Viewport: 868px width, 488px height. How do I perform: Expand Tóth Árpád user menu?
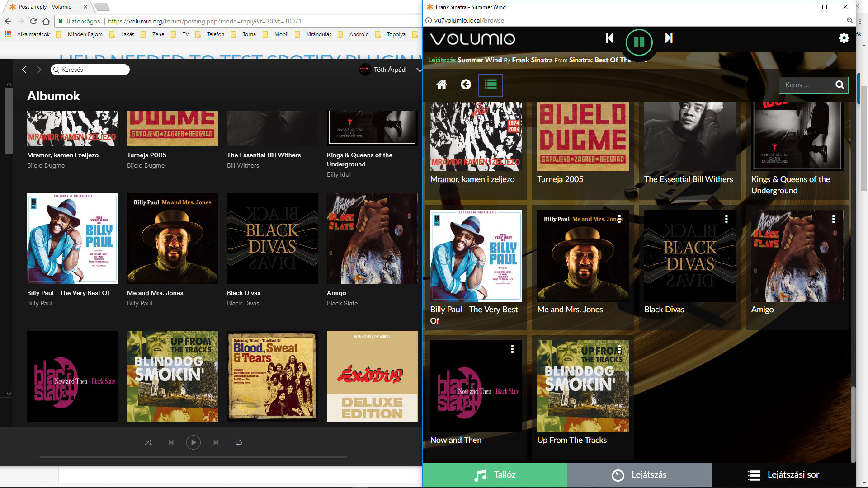click(x=419, y=70)
